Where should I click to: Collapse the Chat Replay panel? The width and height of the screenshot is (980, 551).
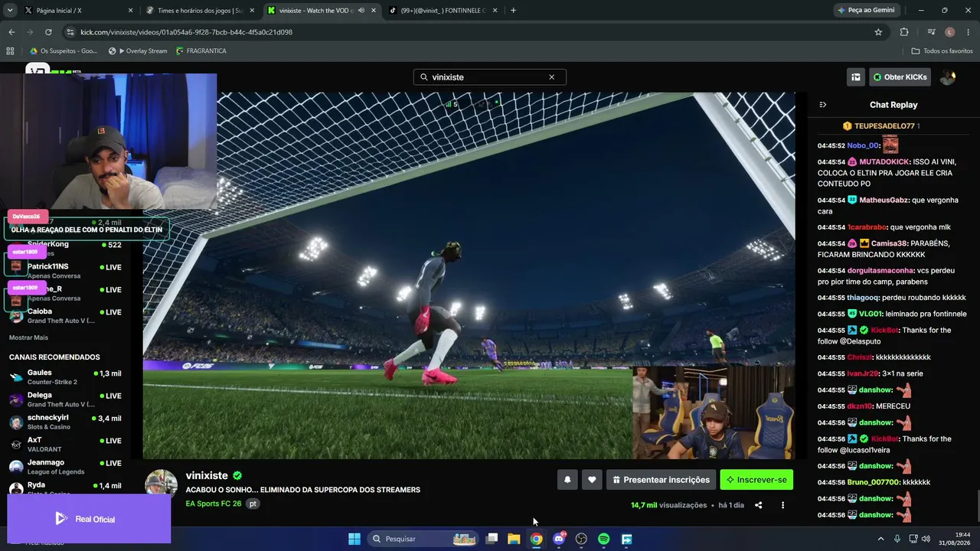pos(823,105)
